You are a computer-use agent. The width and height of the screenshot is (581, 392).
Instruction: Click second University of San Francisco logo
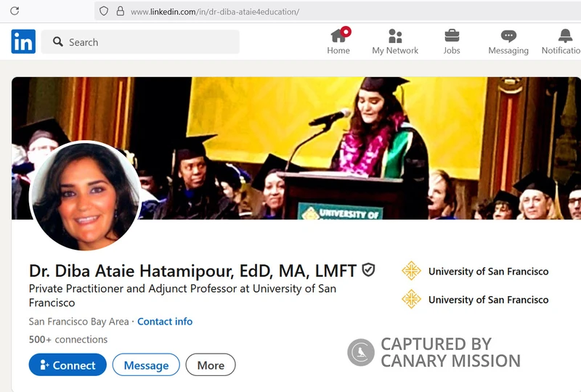(x=411, y=299)
